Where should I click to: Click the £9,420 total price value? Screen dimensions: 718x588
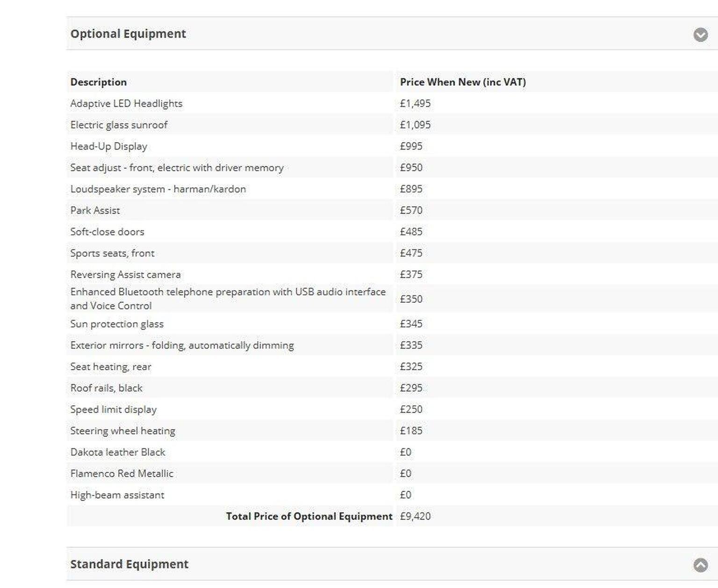click(x=415, y=516)
